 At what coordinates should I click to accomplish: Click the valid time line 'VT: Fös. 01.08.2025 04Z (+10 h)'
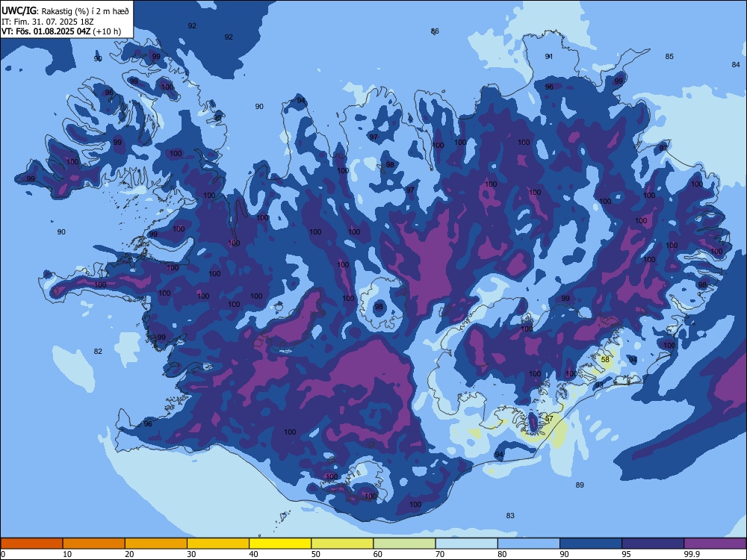pos(61,31)
